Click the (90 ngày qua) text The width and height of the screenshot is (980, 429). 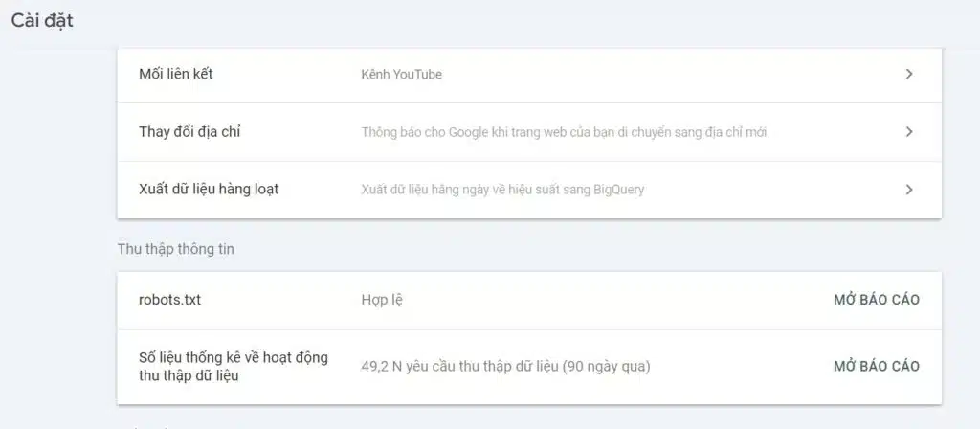point(611,367)
